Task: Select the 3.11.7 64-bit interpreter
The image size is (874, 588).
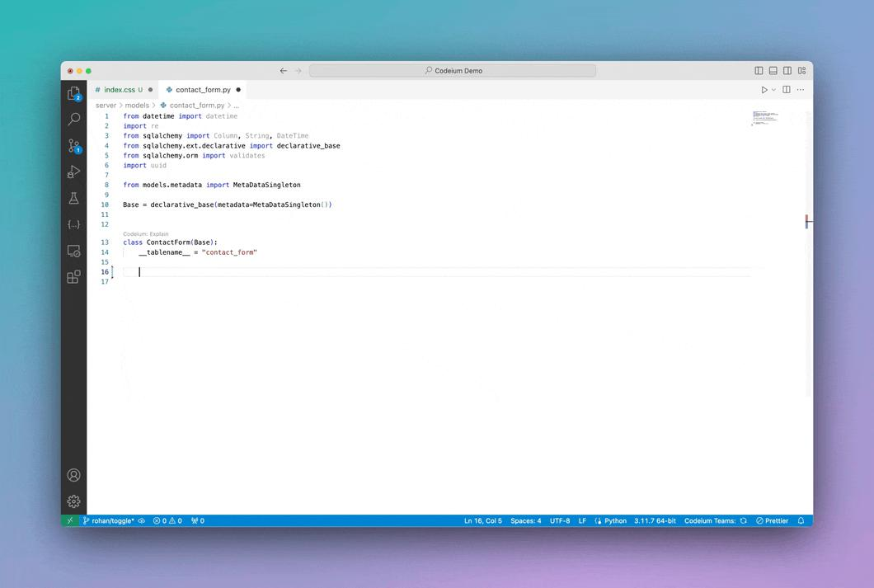Action: [x=655, y=520]
